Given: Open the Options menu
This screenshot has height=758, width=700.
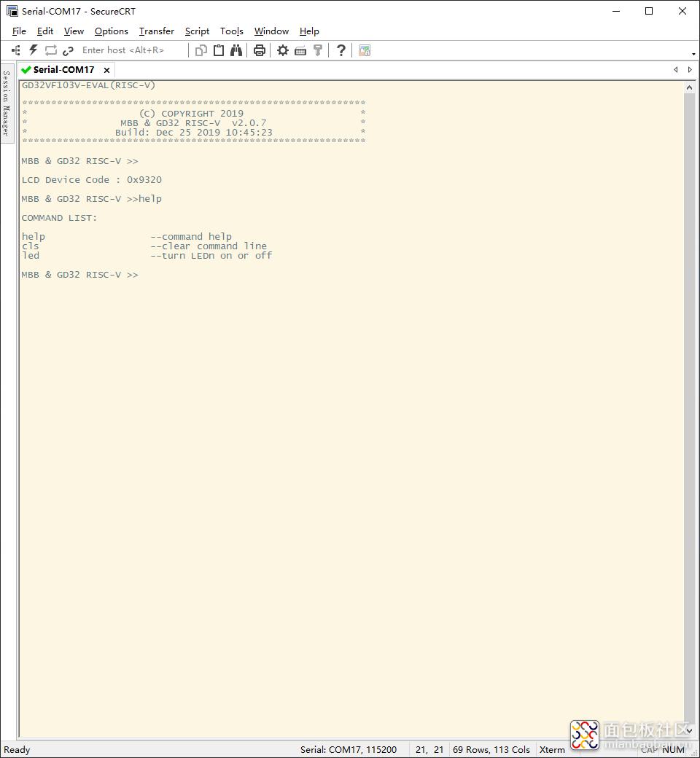Looking at the screenshot, I should tap(112, 31).
